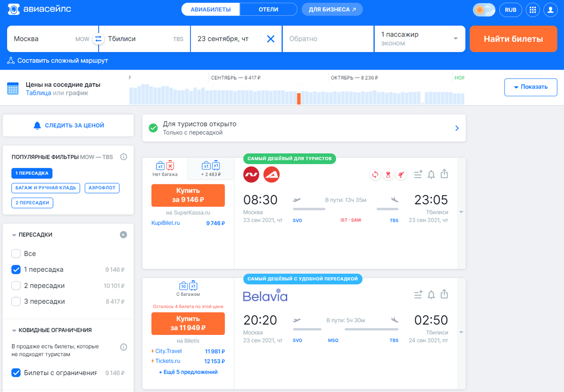
Task: Click the red Avia airline logo next to Nordwind
Action: pyautogui.click(x=272, y=175)
